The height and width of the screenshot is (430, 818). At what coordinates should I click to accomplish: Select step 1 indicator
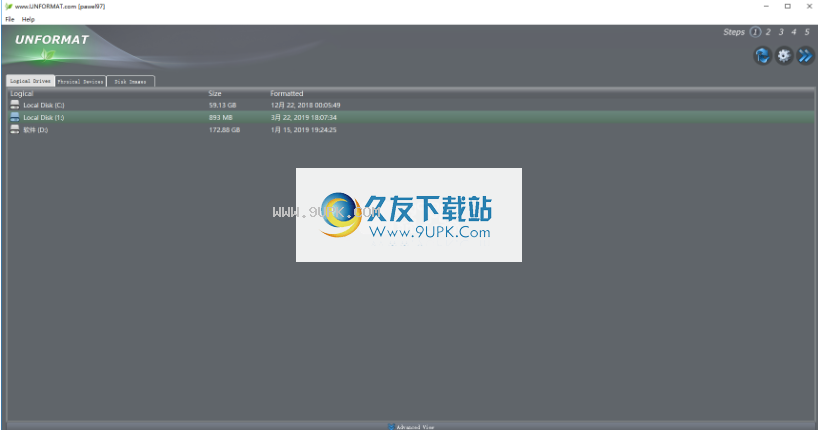click(755, 32)
